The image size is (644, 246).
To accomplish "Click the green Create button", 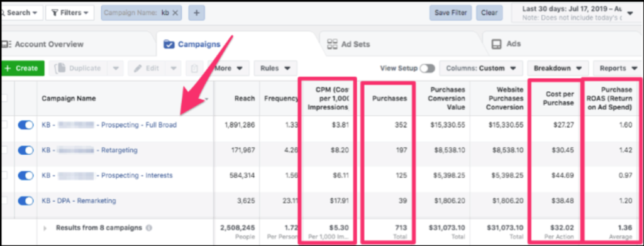I will click(23, 68).
